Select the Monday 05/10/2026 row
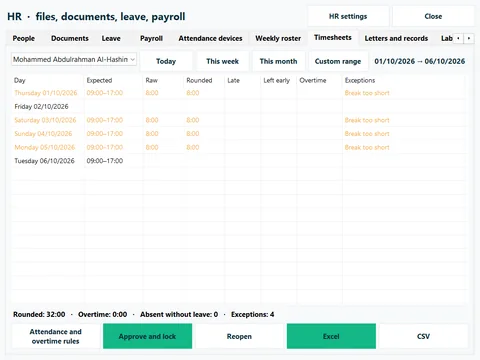 pyautogui.click(x=239, y=147)
